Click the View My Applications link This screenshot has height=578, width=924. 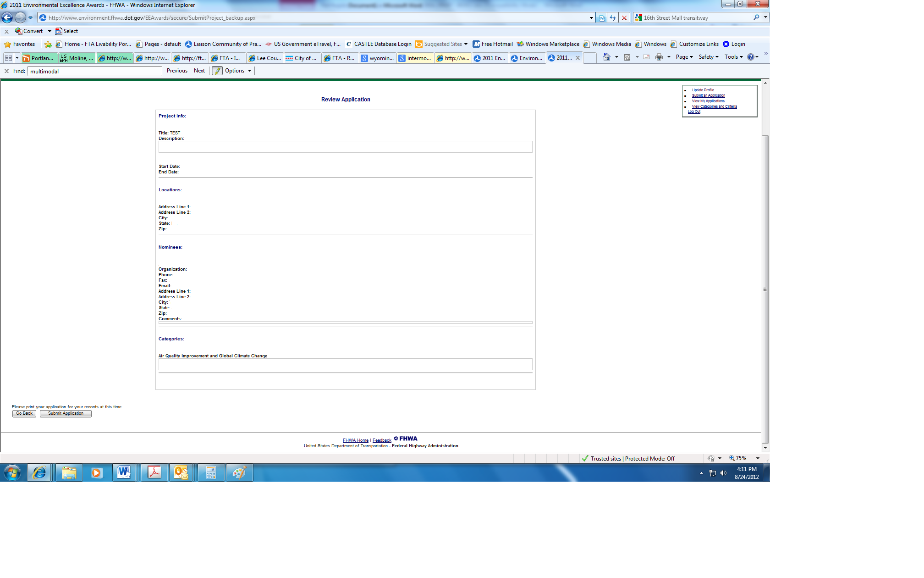[708, 101]
